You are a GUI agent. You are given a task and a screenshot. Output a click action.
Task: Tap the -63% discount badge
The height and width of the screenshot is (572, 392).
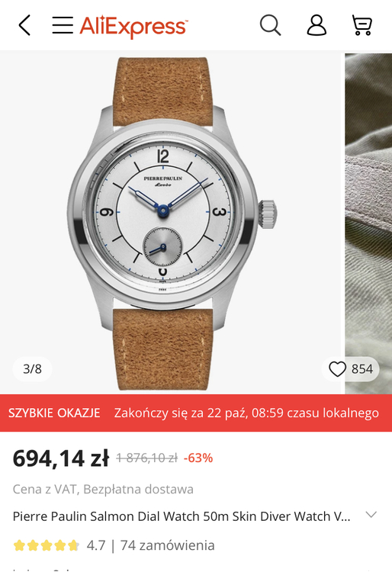(x=198, y=458)
